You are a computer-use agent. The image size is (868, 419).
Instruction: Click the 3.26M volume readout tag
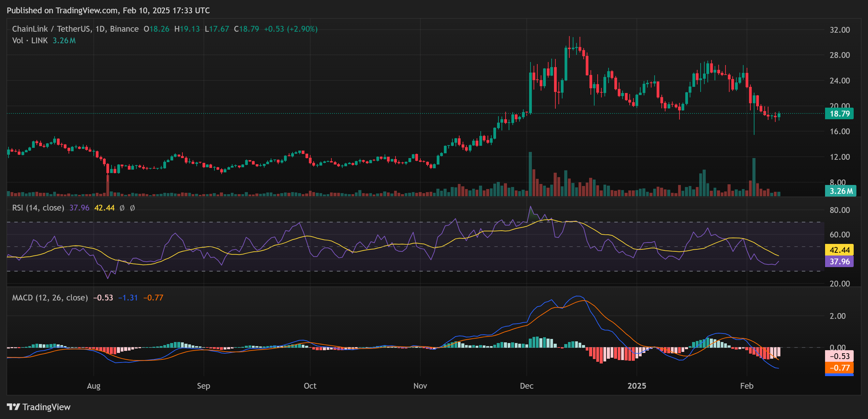(x=840, y=192)
